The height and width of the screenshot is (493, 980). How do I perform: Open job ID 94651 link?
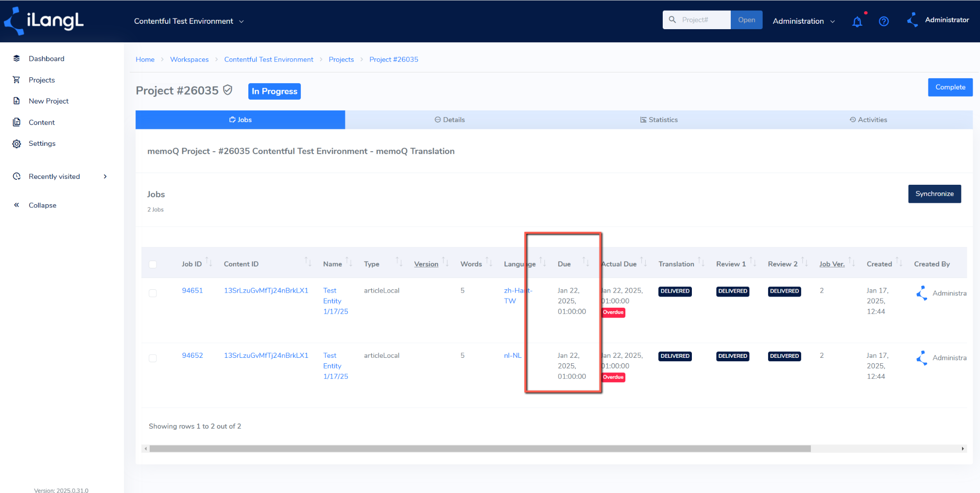pyautogui.click(x=192, y=290)
